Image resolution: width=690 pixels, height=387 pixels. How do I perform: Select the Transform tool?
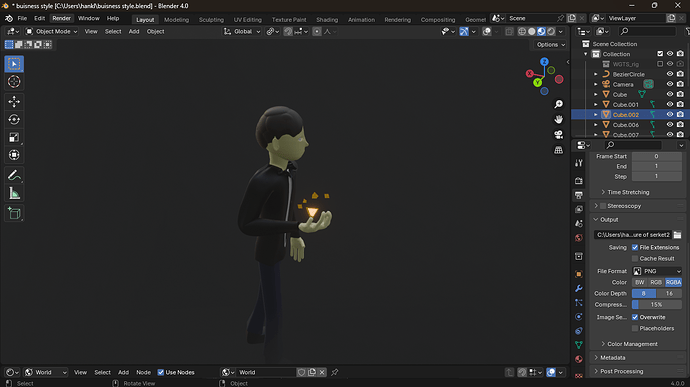tap(14, 155)
